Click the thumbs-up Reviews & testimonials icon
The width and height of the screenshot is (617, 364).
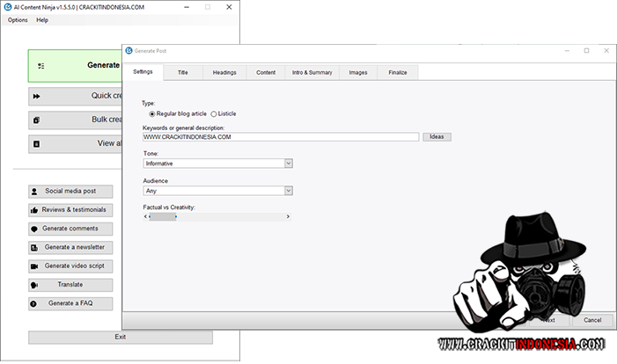(34, 210)
